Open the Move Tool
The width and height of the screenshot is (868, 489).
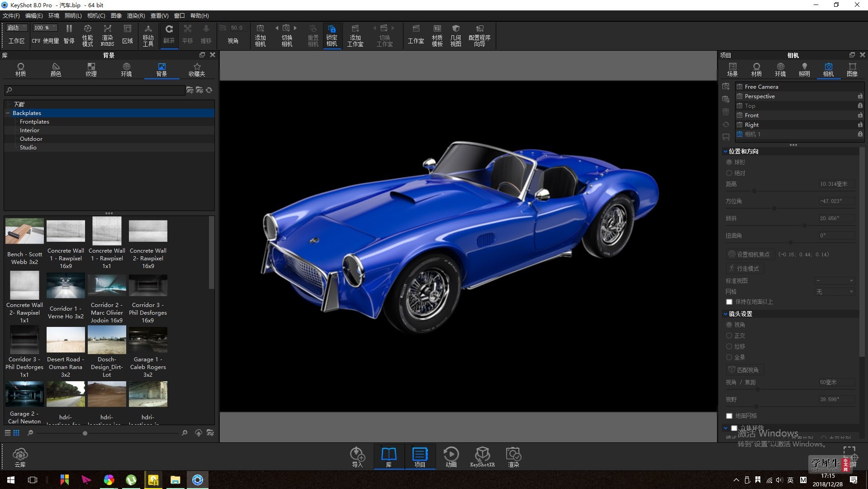[148, 35]
